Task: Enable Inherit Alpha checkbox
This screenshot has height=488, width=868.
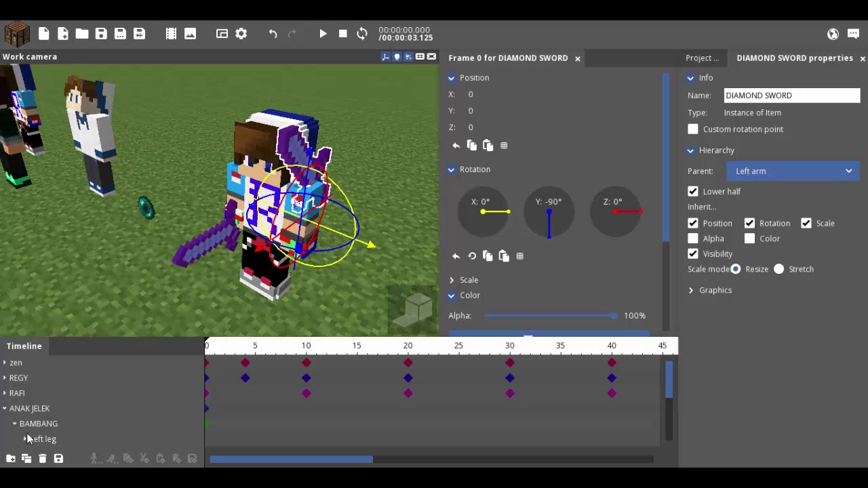Action: [693, 239]
